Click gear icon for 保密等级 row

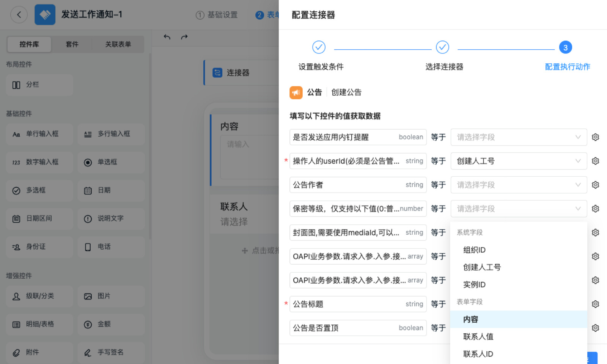(x=595, y=209)
